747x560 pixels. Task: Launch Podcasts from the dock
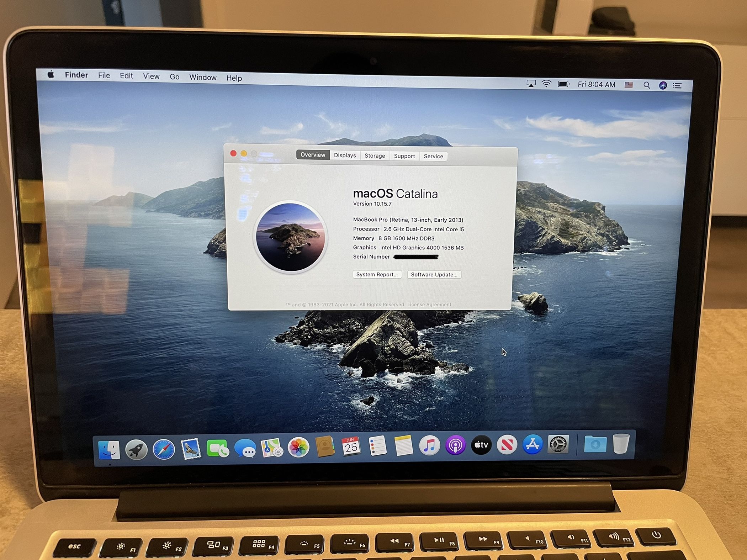pos(455,445)
